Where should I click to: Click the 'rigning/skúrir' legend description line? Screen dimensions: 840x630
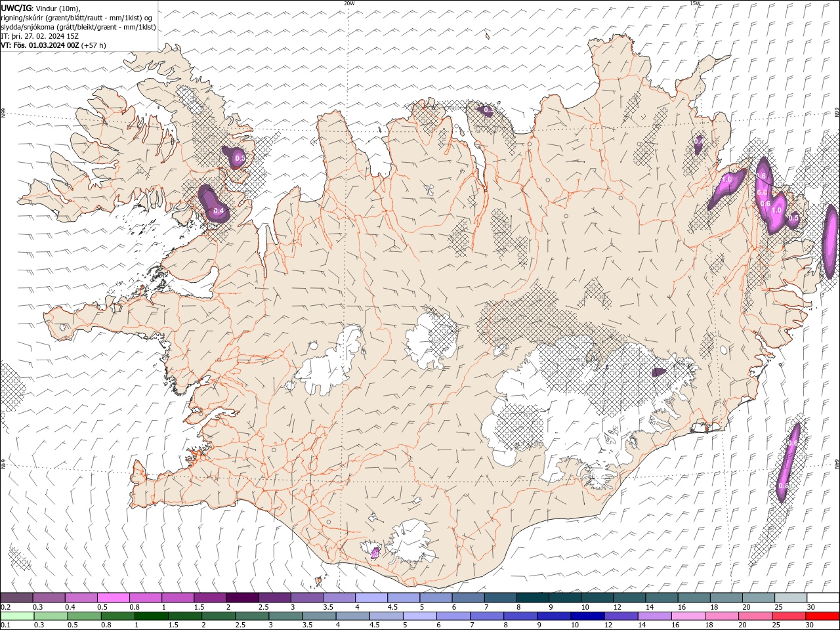click(x=77, y=18)
